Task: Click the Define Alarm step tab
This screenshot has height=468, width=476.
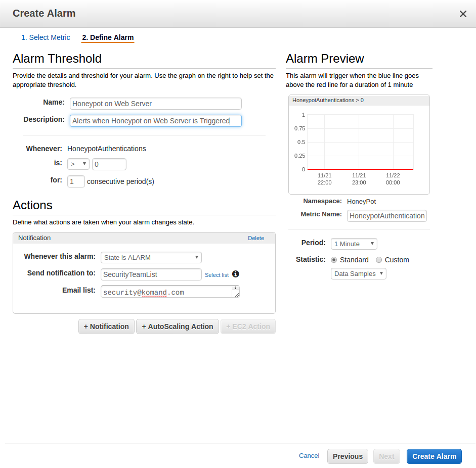Action: (108, 37)
